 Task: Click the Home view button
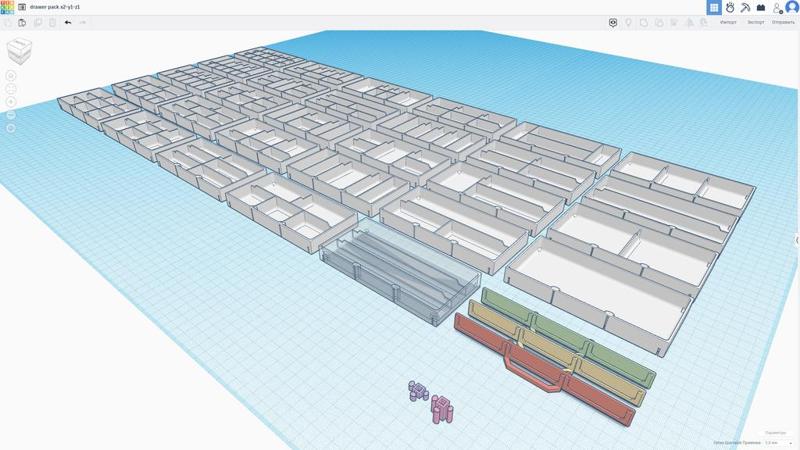11,76
